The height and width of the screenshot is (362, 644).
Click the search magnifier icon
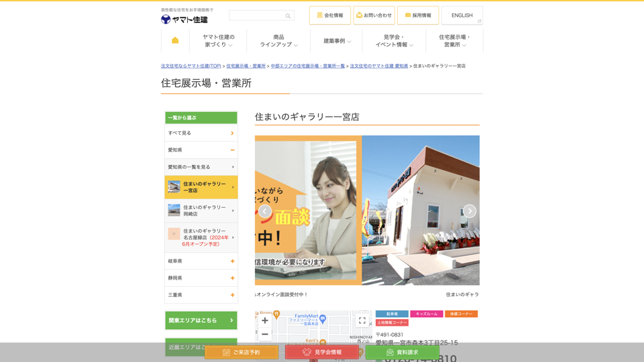288,16
